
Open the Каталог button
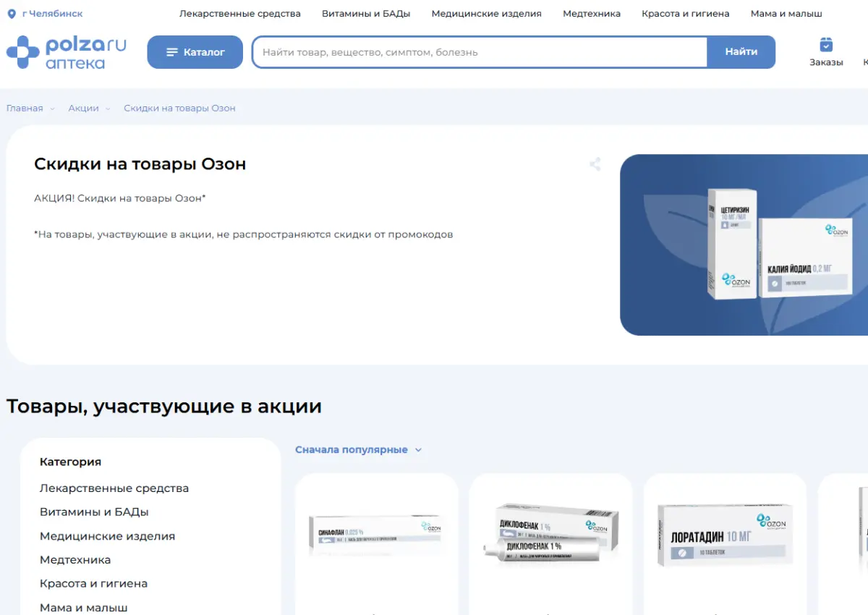point(195,52)
